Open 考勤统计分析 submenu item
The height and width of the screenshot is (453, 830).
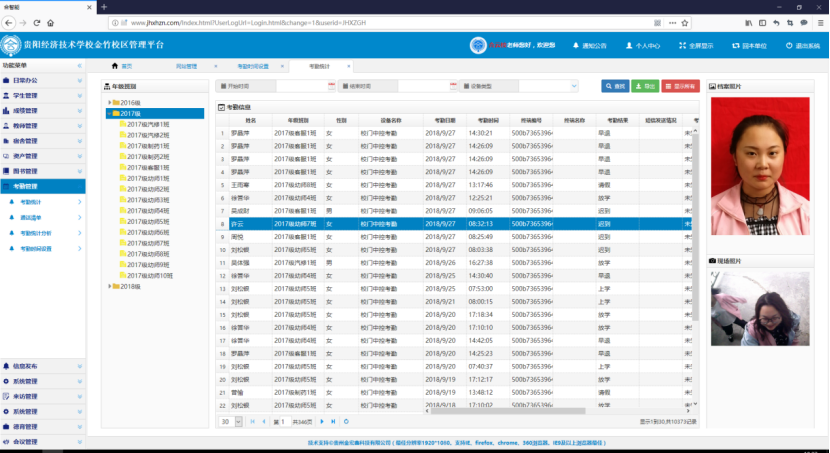[42, 233]
